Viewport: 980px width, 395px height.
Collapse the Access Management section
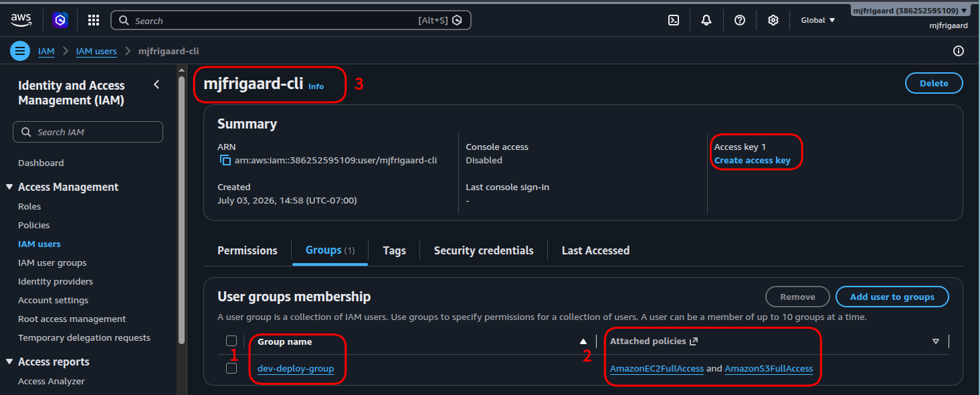click(x=10, y=187)
